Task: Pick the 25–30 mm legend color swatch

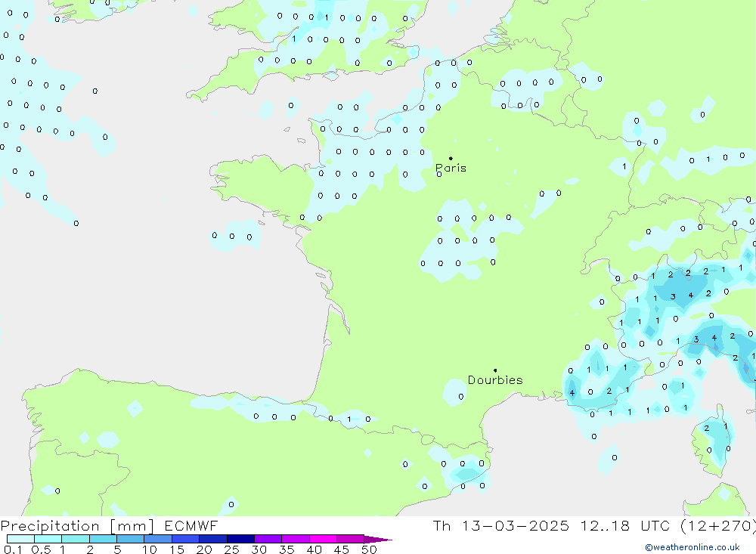Action: click(240, 539)
